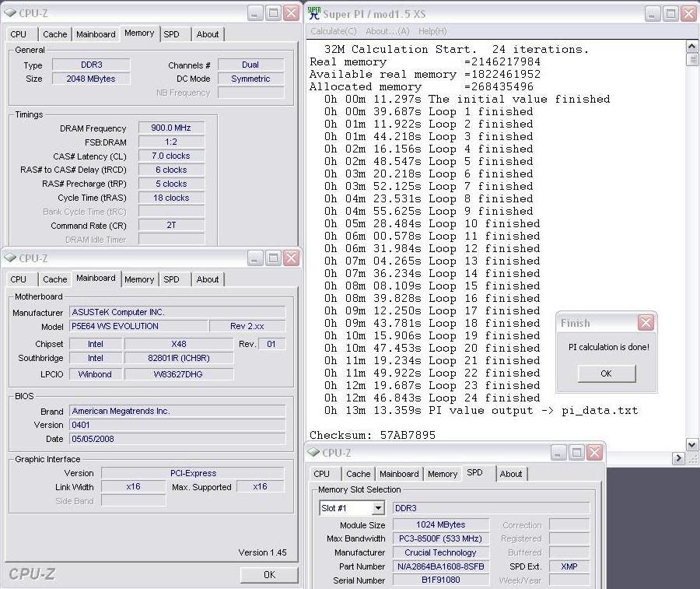Select Memory tab in top CPU-Z window
The height and width of the screenshot is (589, 700).
(139, 33)
